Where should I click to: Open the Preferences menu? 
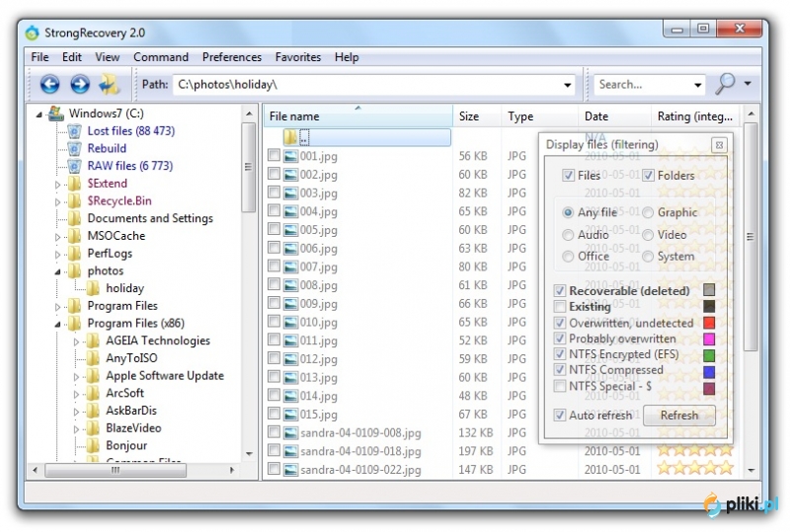(x=232, y=57)
